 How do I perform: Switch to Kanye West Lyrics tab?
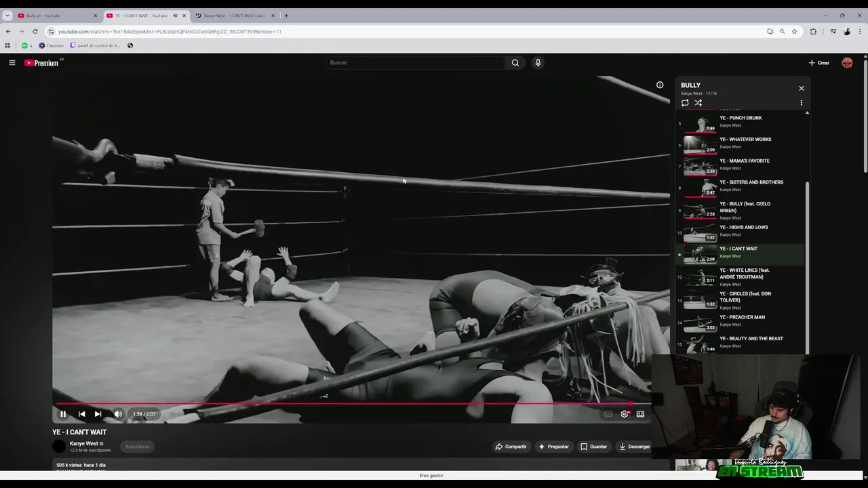(235, 16)
